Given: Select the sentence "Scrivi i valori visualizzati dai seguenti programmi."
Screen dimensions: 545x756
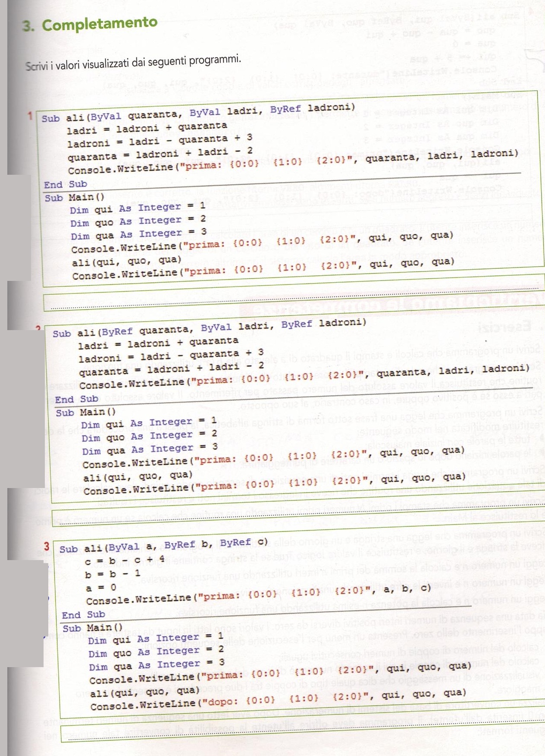Looking at the screenshot, I should click(133, 62).
